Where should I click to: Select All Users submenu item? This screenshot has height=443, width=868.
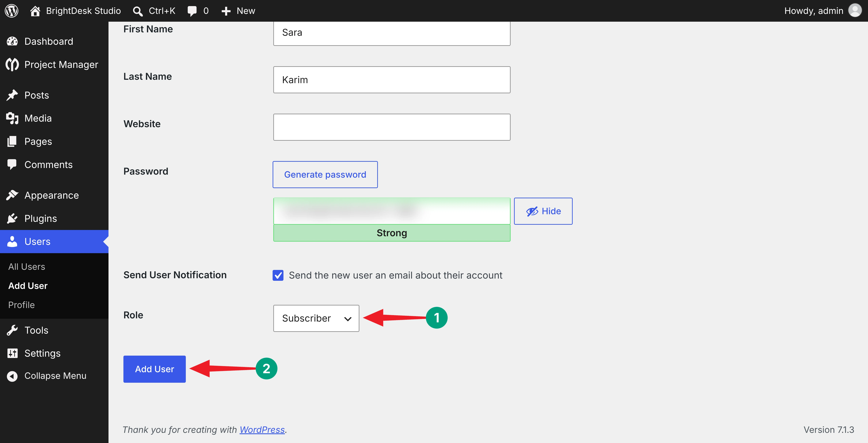click(27, 267)
